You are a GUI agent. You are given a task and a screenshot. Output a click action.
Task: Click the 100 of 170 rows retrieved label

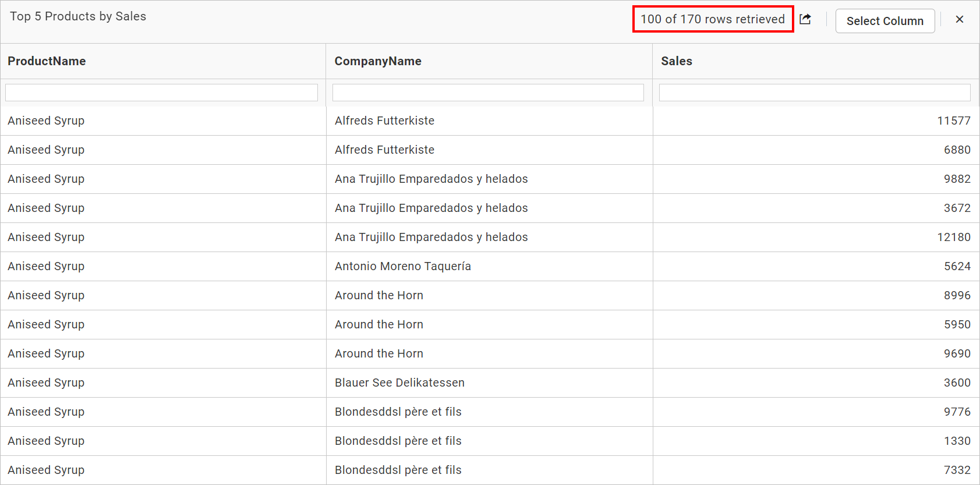713,19
